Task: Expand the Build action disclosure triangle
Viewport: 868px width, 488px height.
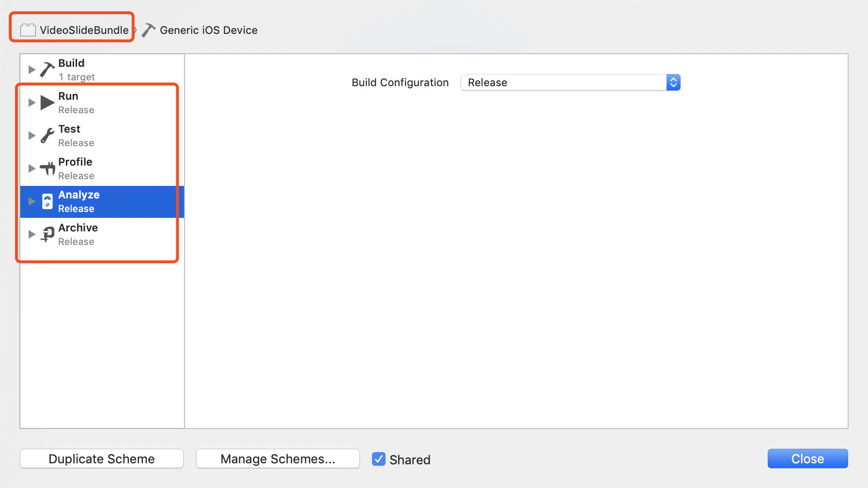Action: (x=32, y=70)
